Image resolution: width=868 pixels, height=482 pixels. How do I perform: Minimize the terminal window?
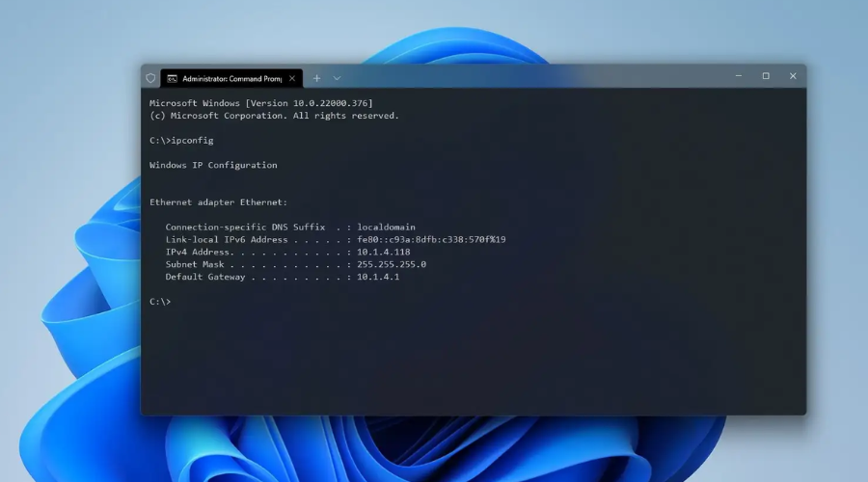coord(739,76)
